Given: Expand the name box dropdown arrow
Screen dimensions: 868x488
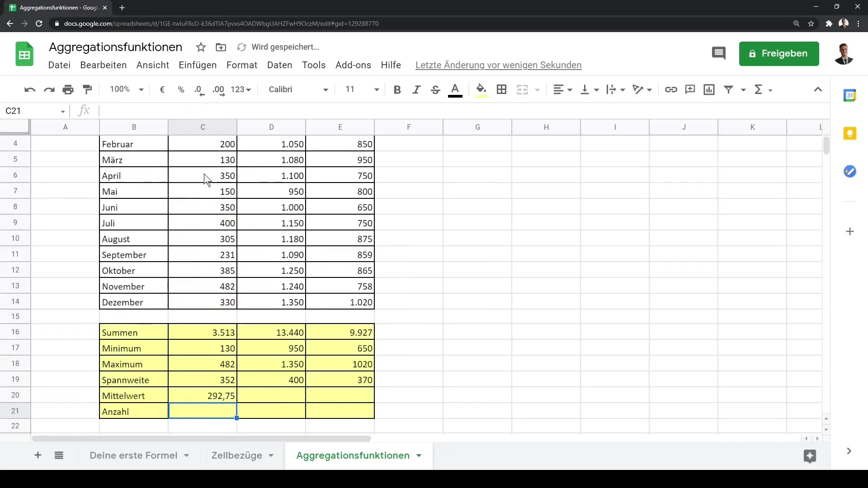Looking at the screenshot, I should point(63,111).
